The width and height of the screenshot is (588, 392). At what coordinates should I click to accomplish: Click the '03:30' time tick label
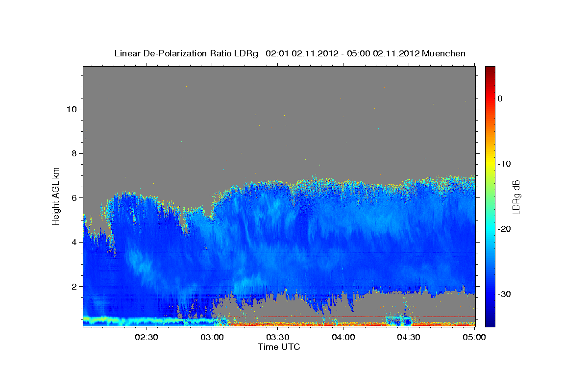(278, 338)
